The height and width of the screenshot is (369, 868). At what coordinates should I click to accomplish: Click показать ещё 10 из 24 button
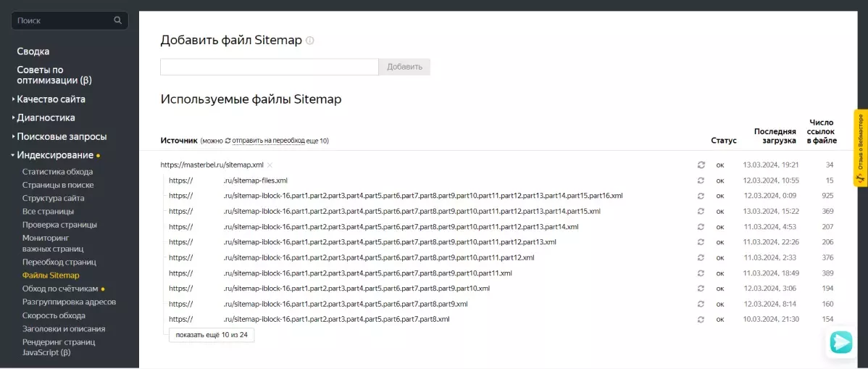click(212, 335)
